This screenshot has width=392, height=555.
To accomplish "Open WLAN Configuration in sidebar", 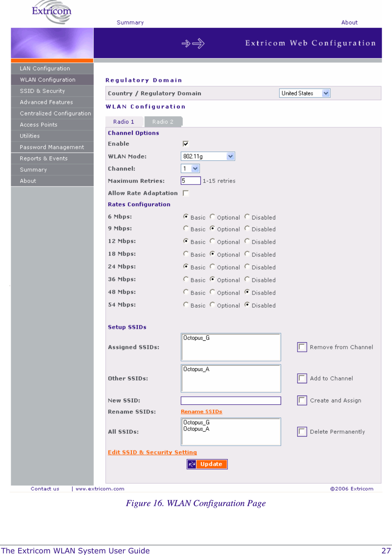I will click(52, 80).
